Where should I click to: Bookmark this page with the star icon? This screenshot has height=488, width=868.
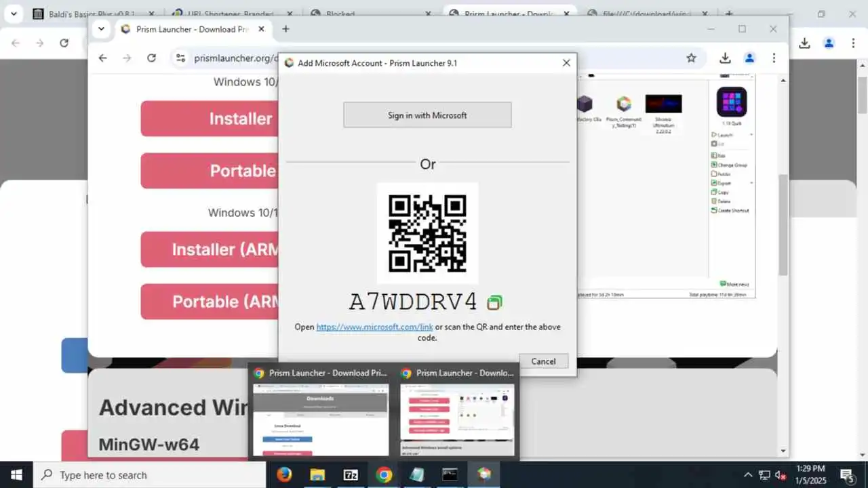(691, 58)
